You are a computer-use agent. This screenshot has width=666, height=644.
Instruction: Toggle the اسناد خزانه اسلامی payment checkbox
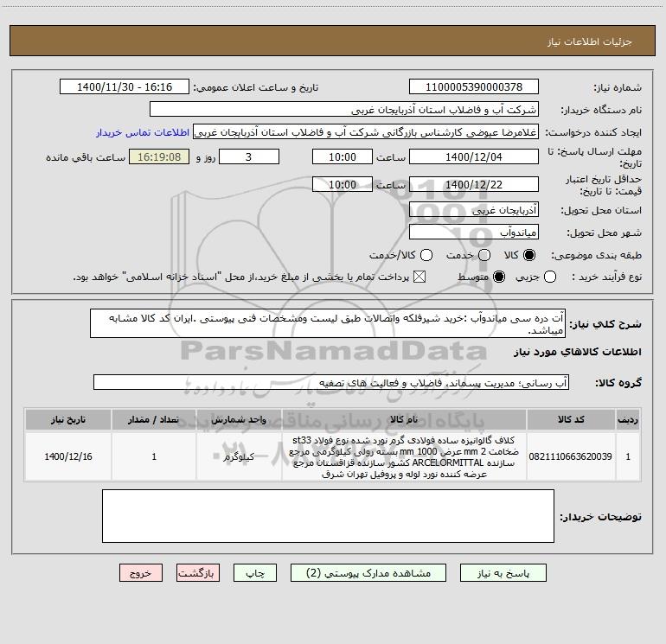(x=419, y=277)
